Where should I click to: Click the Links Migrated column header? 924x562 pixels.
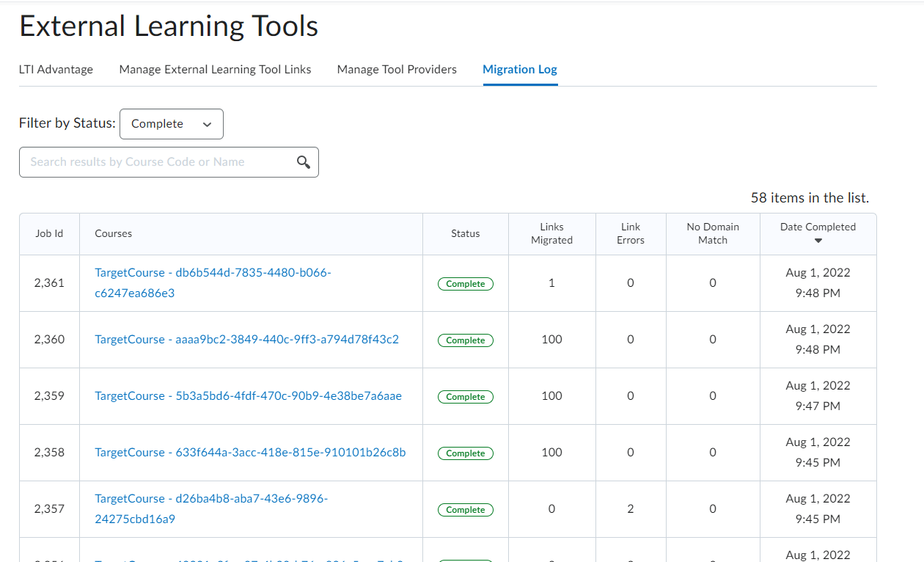pyautogui.click(x=551, y=233)
